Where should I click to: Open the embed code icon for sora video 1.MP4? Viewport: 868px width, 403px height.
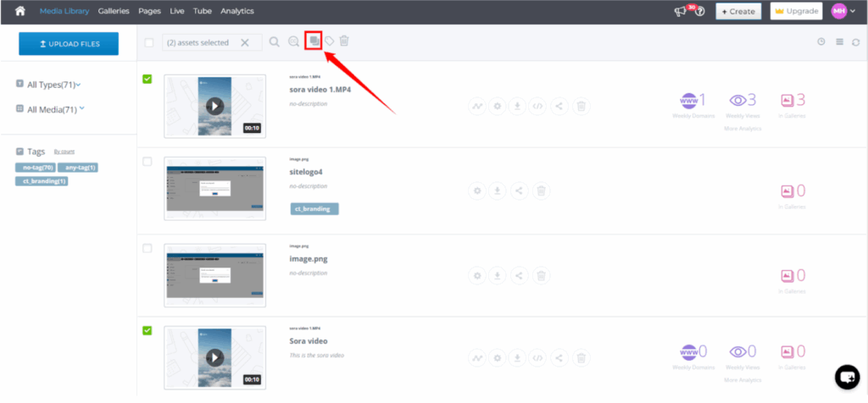tap(537, 106)
